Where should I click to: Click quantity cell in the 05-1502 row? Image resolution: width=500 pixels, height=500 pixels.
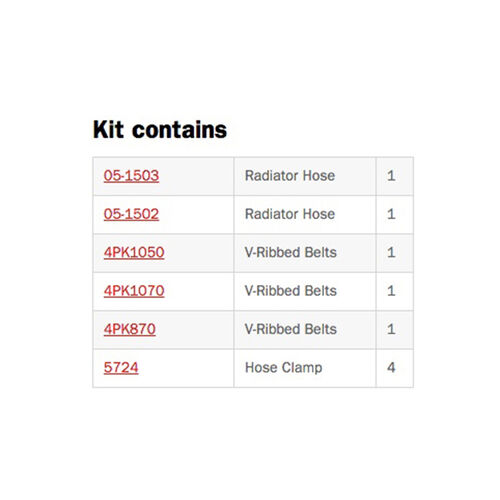[395, 215]
